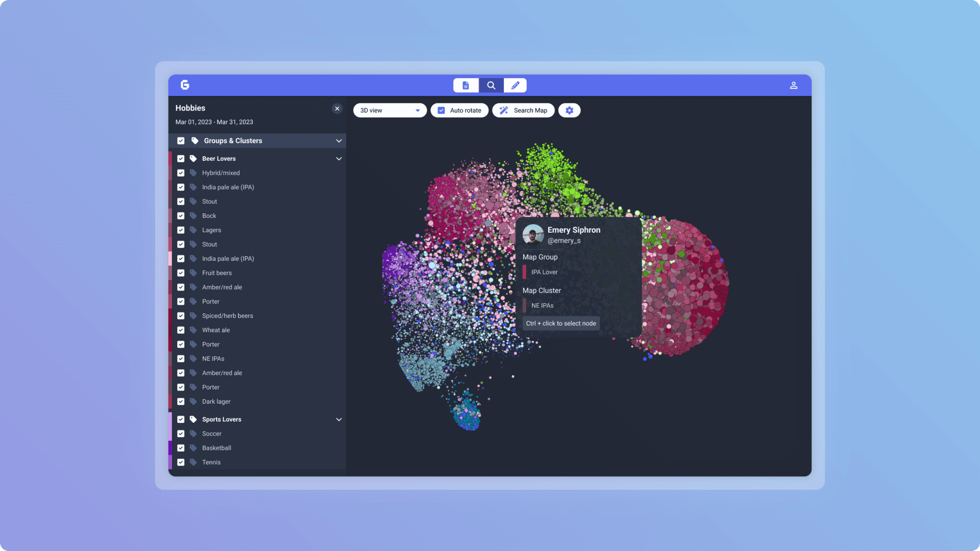Viewport: 980px width, 551px height.
Task: Select the pencil edit icon in header
Action: (515, 85)
